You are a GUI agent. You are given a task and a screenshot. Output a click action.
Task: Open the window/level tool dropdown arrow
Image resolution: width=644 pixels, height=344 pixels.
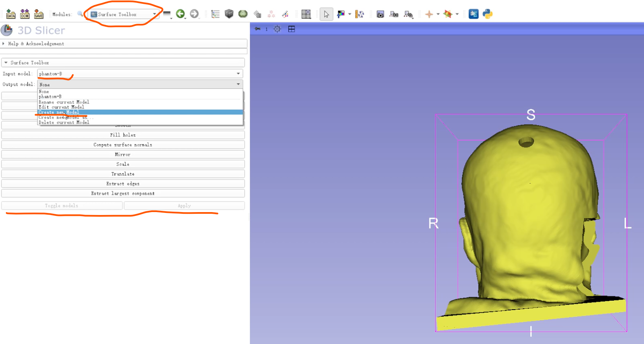[x=350, y=14]
